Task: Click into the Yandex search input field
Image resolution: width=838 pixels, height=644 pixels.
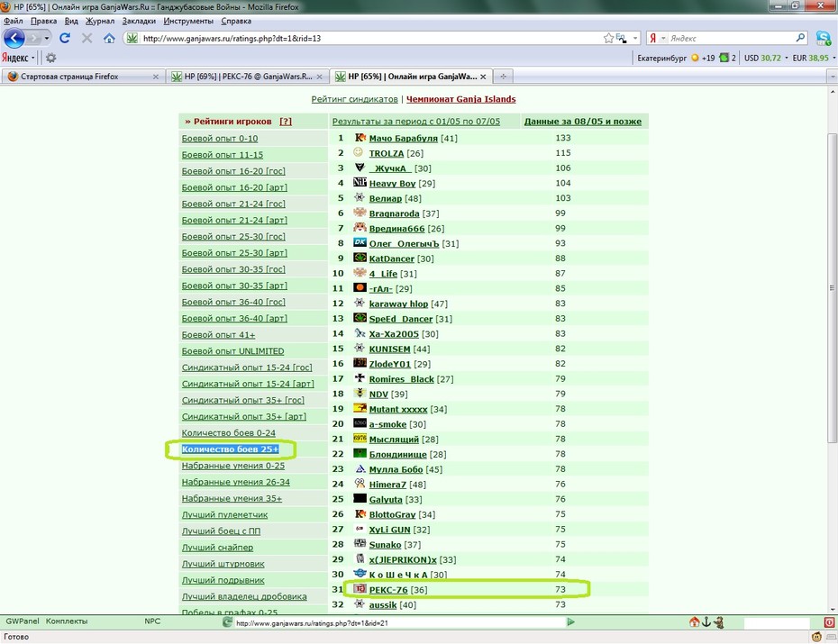Action: coord(731,38)
